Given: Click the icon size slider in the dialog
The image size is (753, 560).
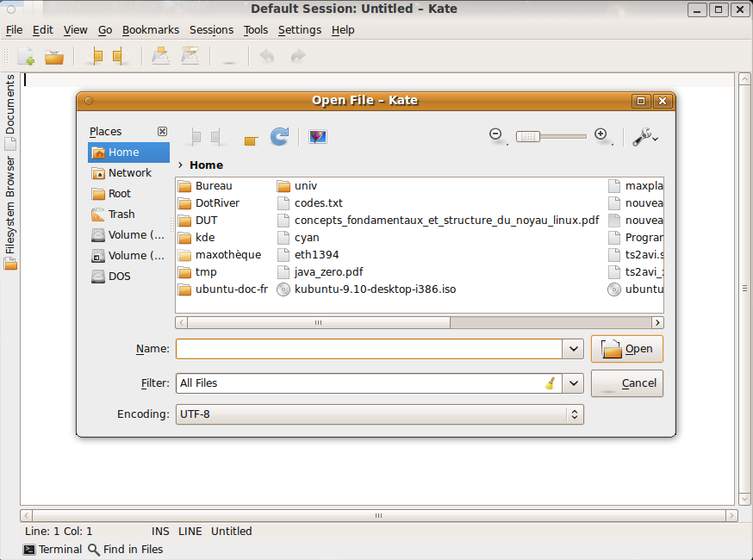Looking at the screenshot, I should click(551, 137).
